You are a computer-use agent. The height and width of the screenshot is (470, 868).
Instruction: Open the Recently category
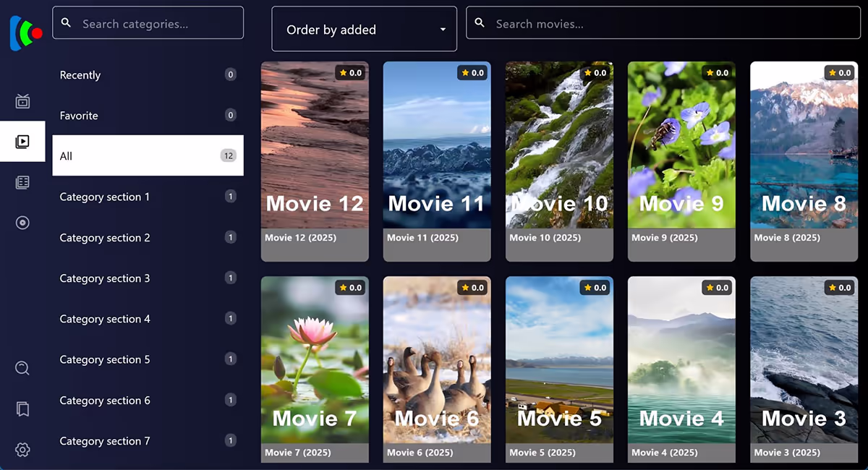click(148, 75)
